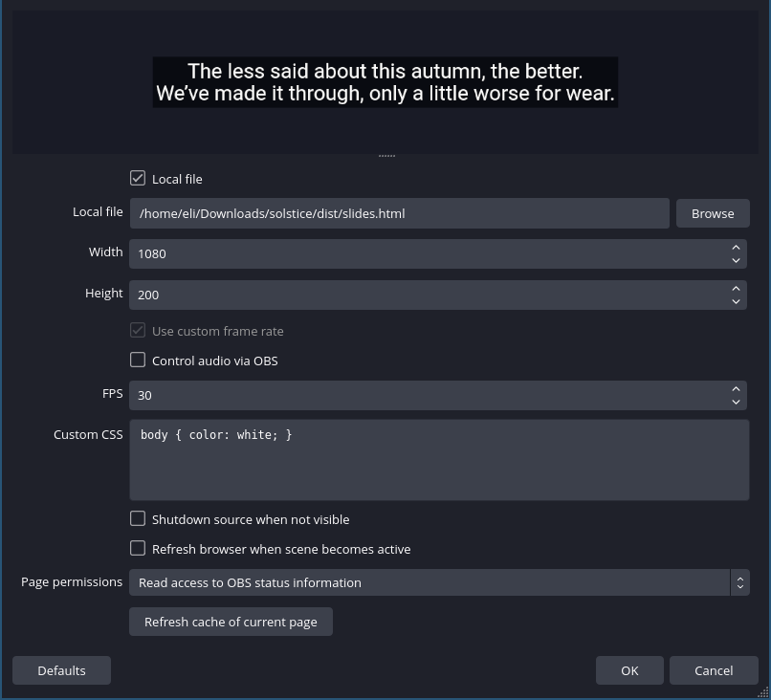Viewport: 771px width, 700px height.
Task: Increase the Height value with up arrow
Action: [x=736, y=289]
